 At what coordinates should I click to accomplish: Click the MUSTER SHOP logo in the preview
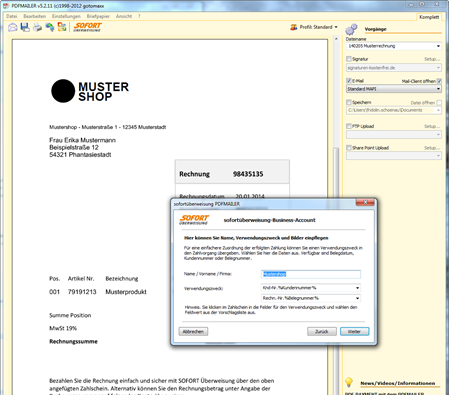[x=90, y=91]
